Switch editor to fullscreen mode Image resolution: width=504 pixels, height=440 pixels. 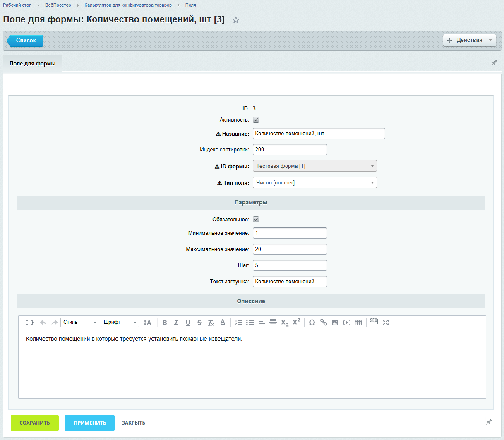click(386, 323)
